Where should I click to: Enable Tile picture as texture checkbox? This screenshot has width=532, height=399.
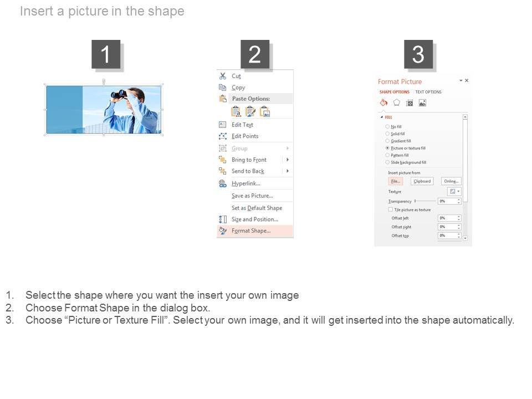[391, 209]
